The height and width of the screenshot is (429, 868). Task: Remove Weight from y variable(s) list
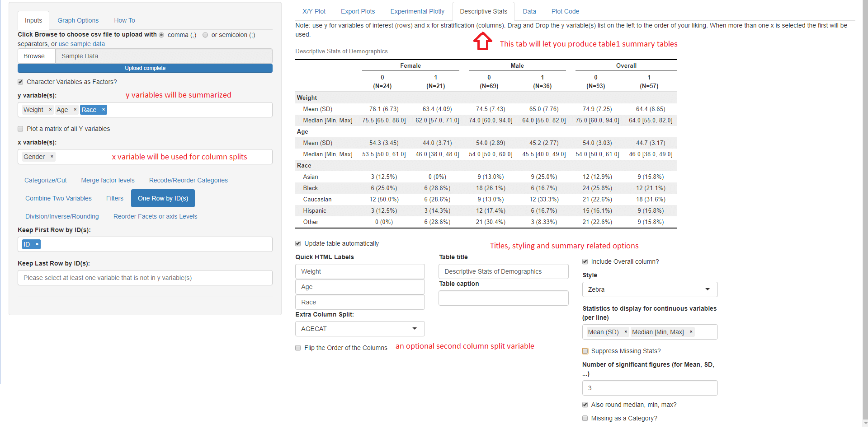pyautogui.click(x=51, y=110)
